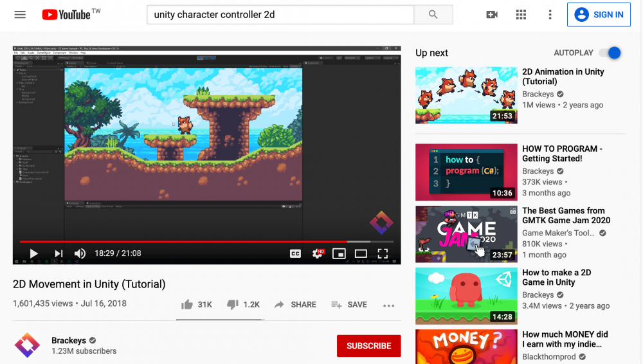Toggle closed captions (CC)
This screenshot has height=364, width=643.
click(x=295, y=254)
